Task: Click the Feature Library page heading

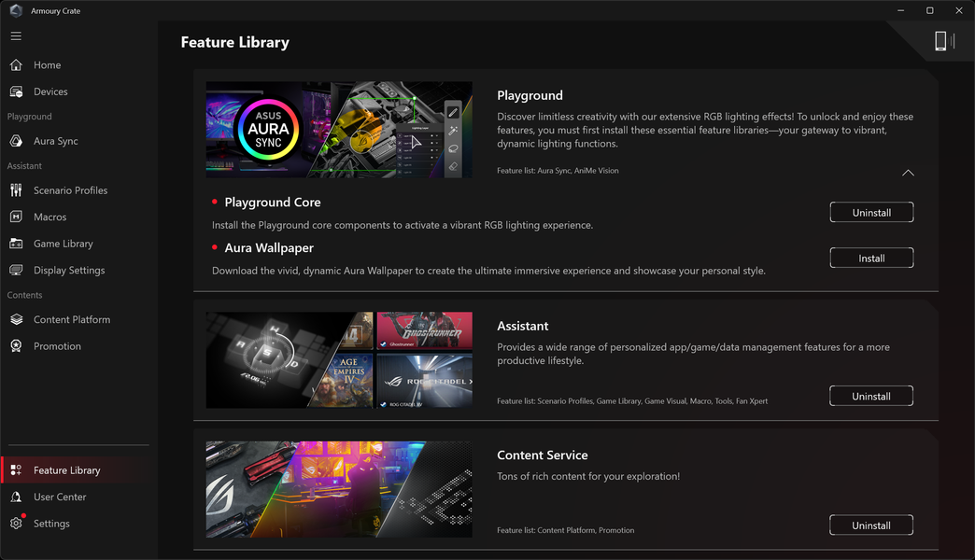Action: click(235, 42)
